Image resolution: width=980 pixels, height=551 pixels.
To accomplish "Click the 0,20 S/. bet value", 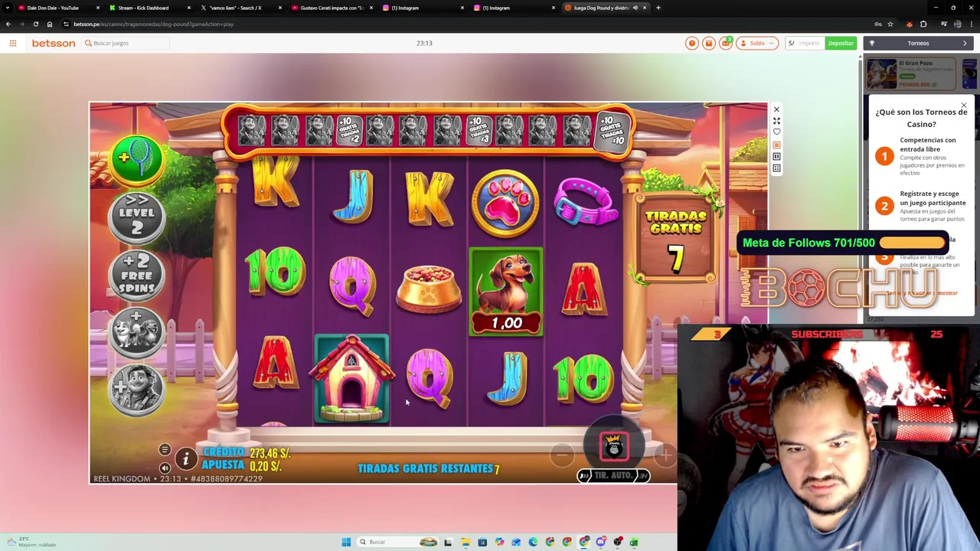I will [266, 466].
